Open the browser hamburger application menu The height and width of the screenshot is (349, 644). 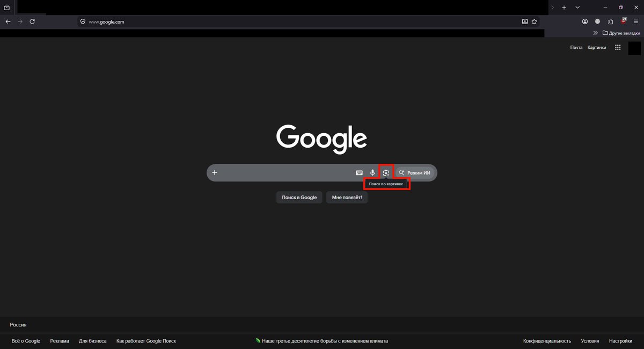point(636,21)
